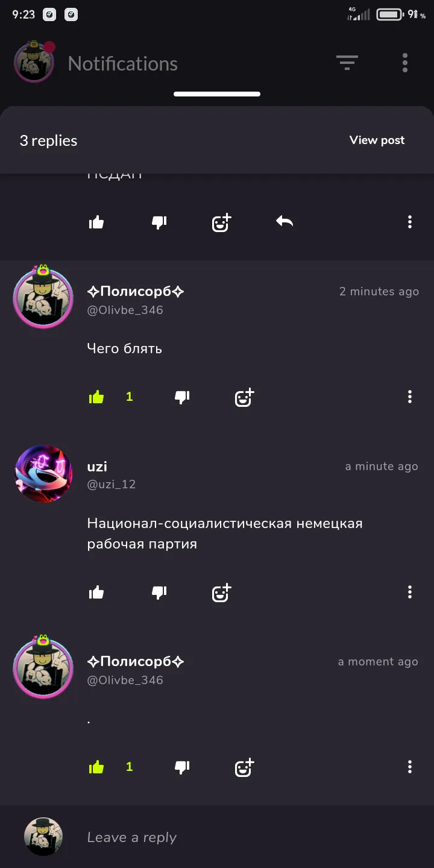Open the View post link

(x=377, y=140)
